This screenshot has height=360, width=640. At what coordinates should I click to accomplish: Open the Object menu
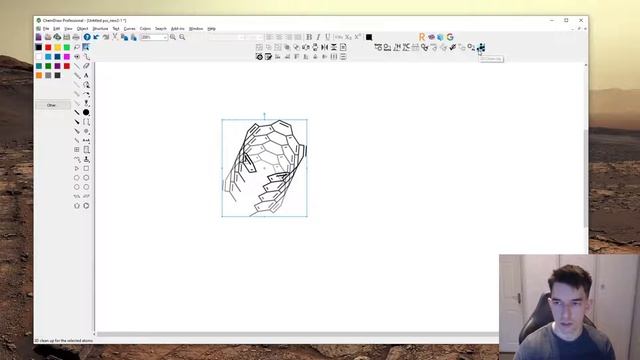82,29
